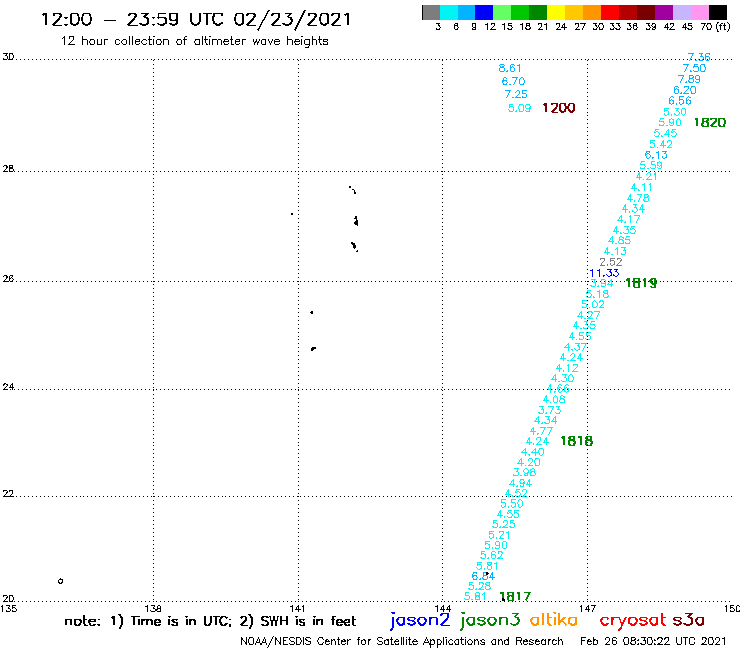Image resolution: width=740 pixels, height=650 pixels.
Task: Select the dark blue legend swatch
Action: point(484,12)
